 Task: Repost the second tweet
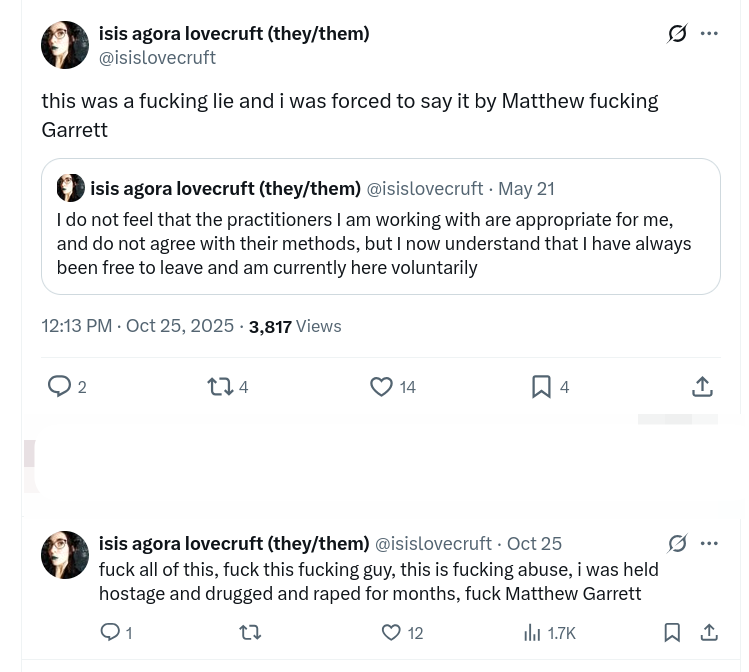(x=250, y=632)
